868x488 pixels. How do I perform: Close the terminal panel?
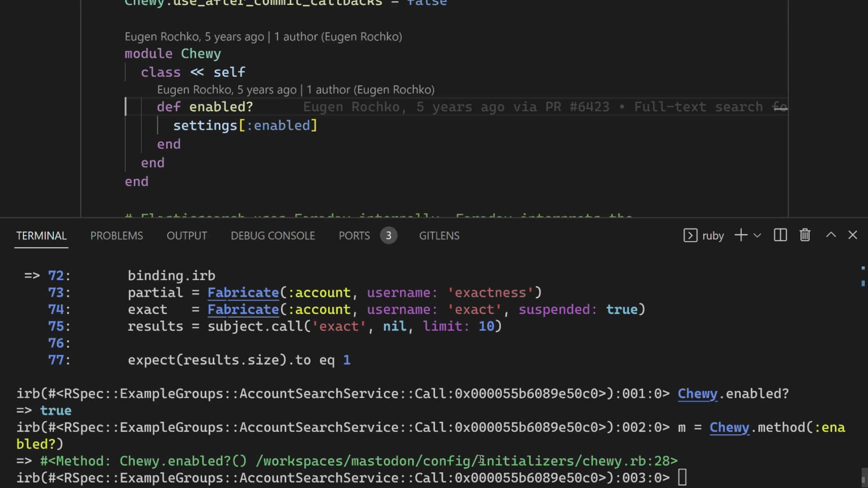coord(853,235)
